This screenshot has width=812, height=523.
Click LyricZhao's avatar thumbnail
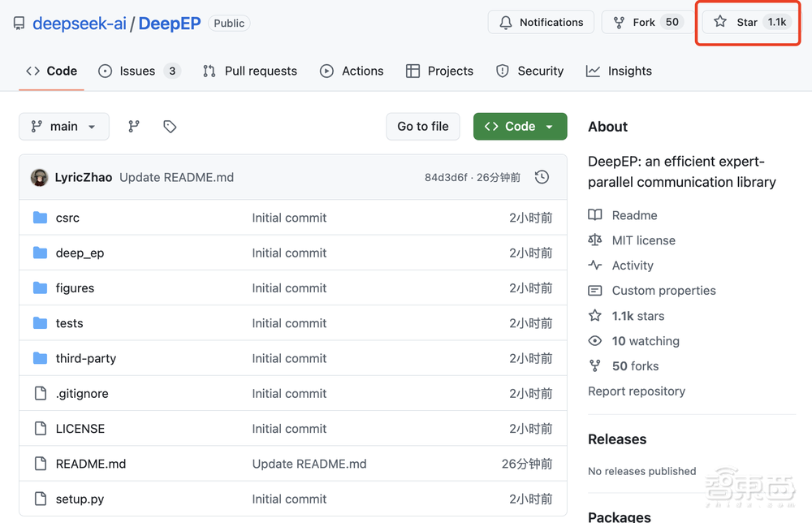tap(39, 176)
